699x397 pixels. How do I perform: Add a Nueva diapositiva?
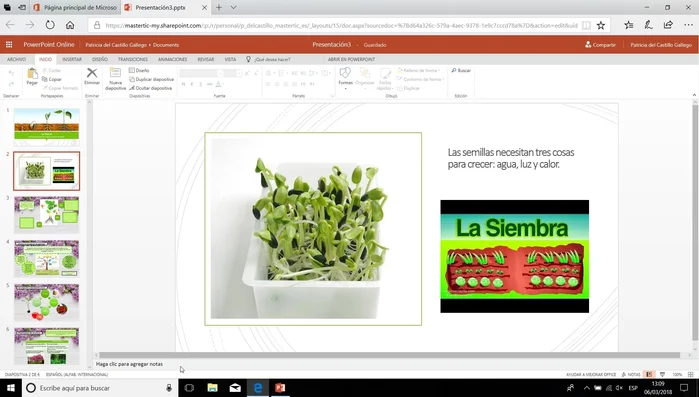[115, 79]
